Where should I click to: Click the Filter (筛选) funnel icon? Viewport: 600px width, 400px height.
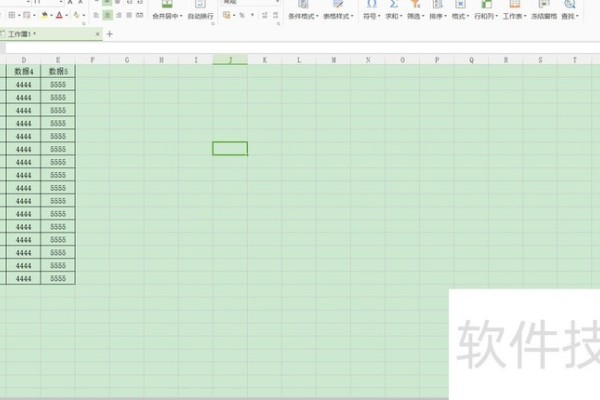point(415,4)
